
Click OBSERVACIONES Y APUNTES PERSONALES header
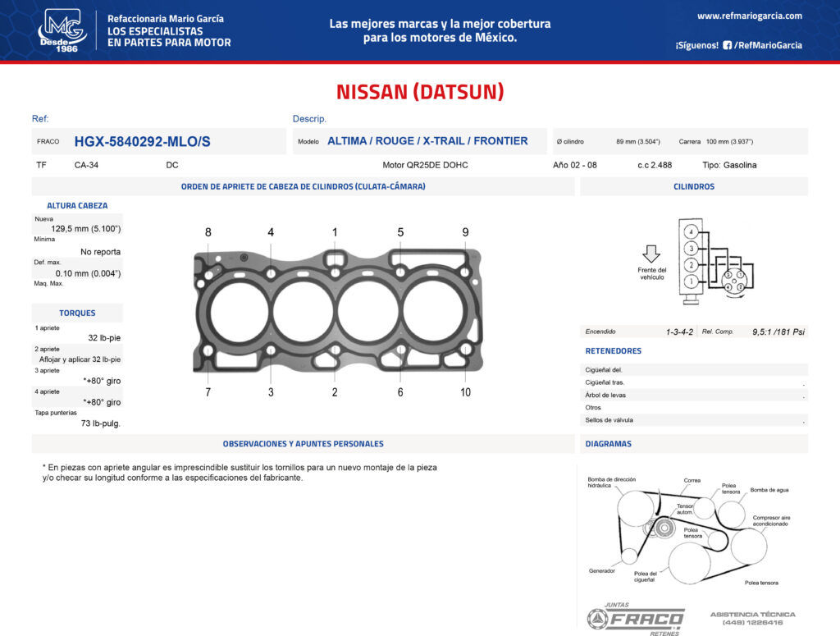(304, 444)
